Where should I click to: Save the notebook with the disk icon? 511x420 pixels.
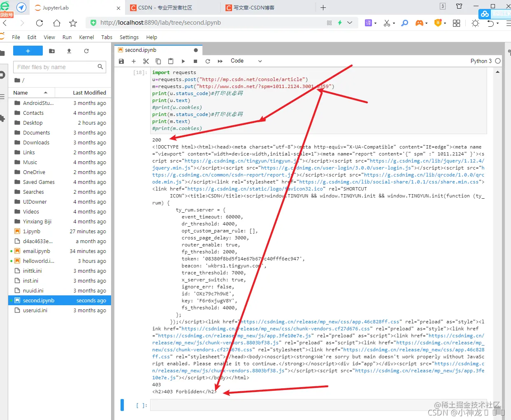(121, 61)
